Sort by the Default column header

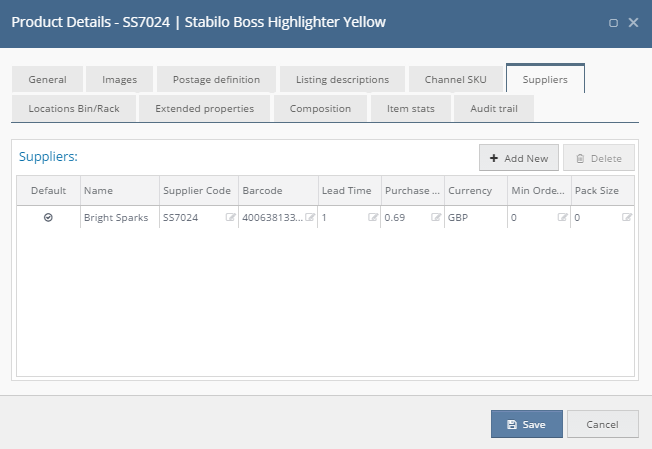pos(48,190)
